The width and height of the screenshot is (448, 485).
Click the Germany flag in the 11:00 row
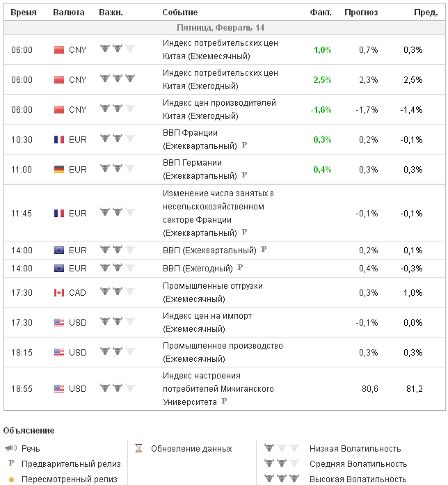pos(59,169)
